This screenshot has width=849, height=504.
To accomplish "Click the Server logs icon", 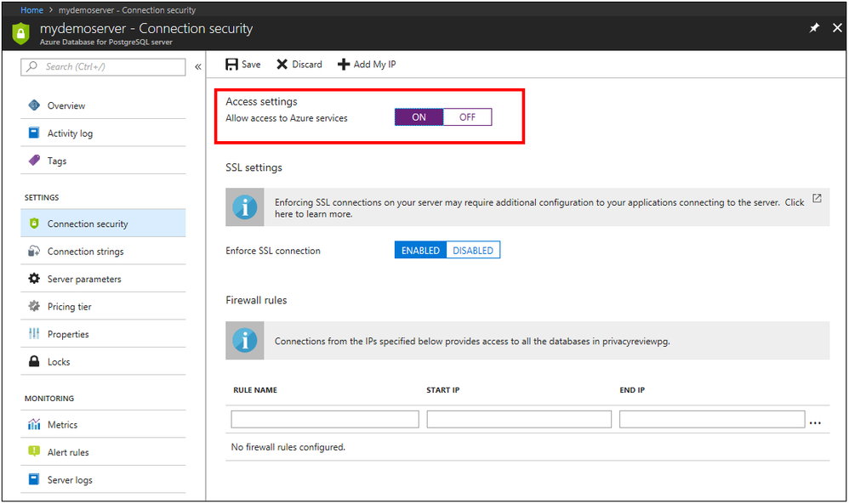I will [x=34, y=479].
